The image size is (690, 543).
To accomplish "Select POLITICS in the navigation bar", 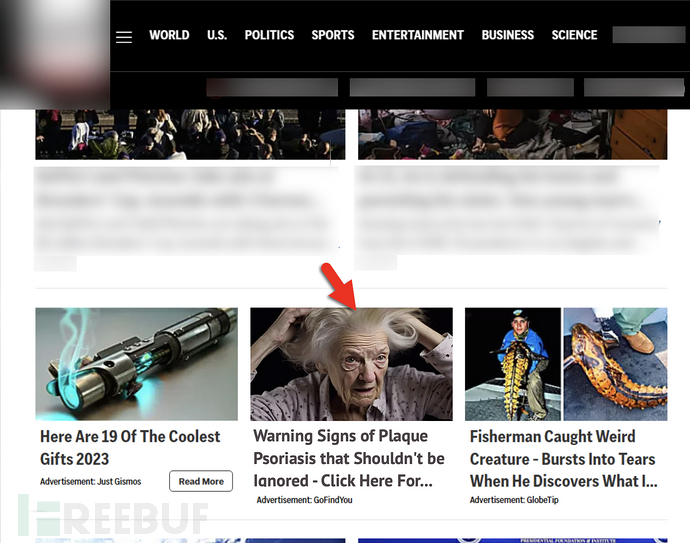I will pos(269,35).
